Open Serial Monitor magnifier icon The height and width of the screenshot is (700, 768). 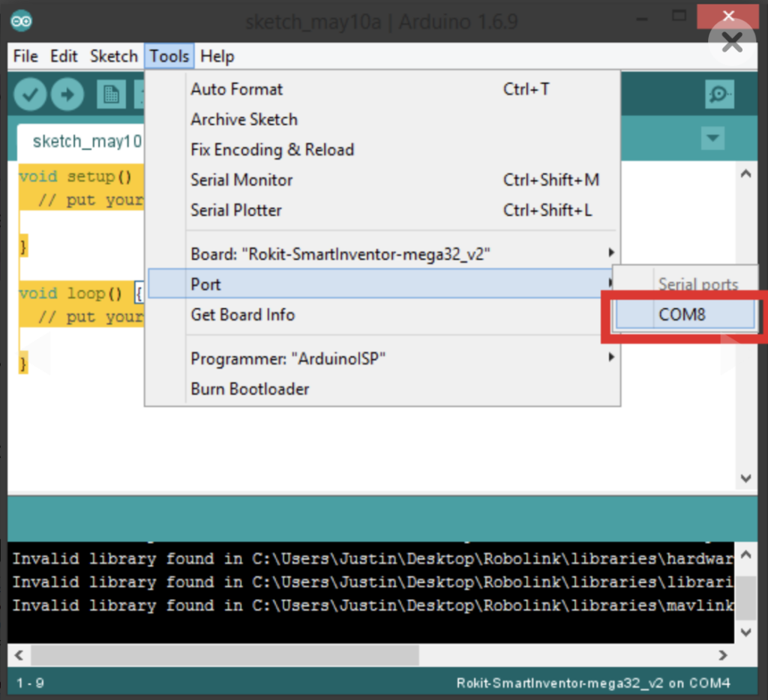(719, 94)
